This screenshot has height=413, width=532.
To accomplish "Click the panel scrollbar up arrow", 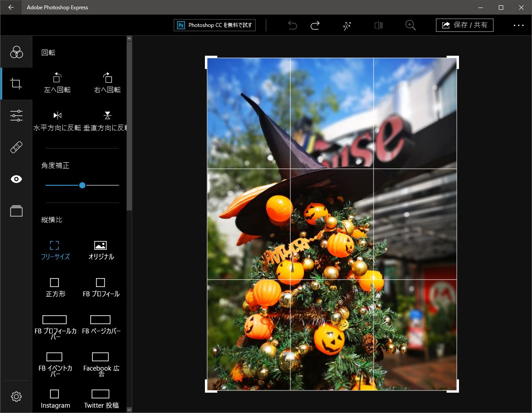I will (129, 38).
